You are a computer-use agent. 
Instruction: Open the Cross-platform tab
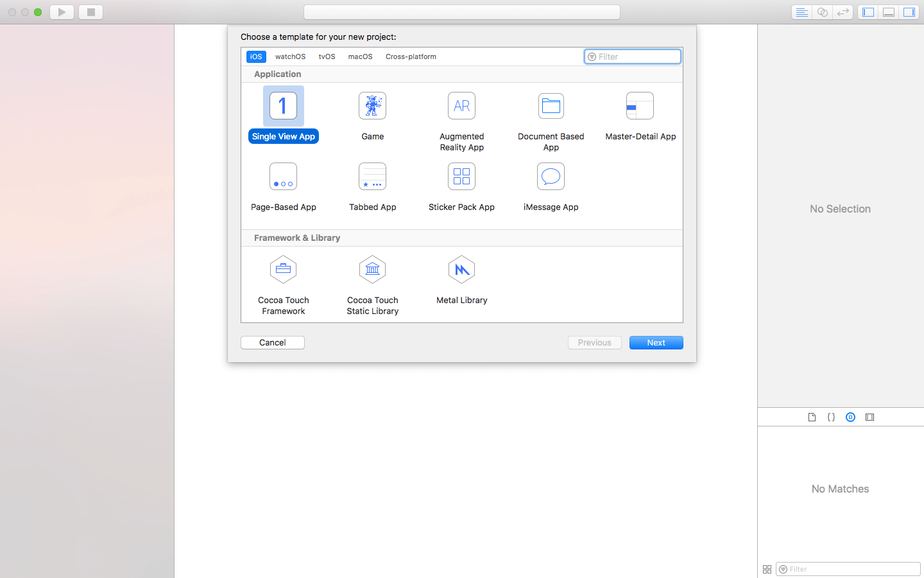pyautogui.click(x=411, y=57)
